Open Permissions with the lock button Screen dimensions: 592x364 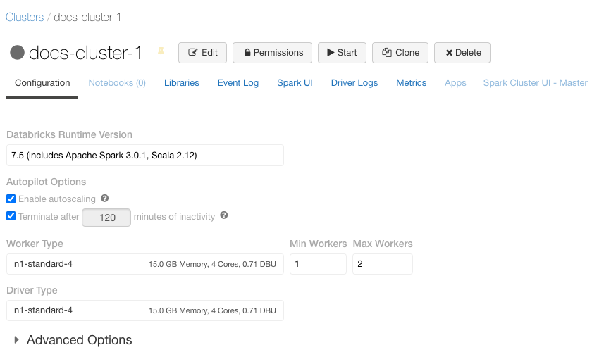[x=273, y=53]
